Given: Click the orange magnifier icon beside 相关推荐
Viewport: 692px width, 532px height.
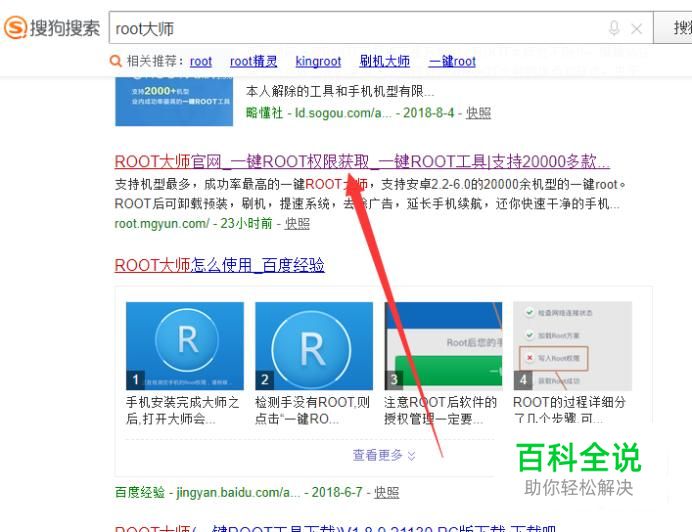Looking at the screenshot, I should pos(115,61).
